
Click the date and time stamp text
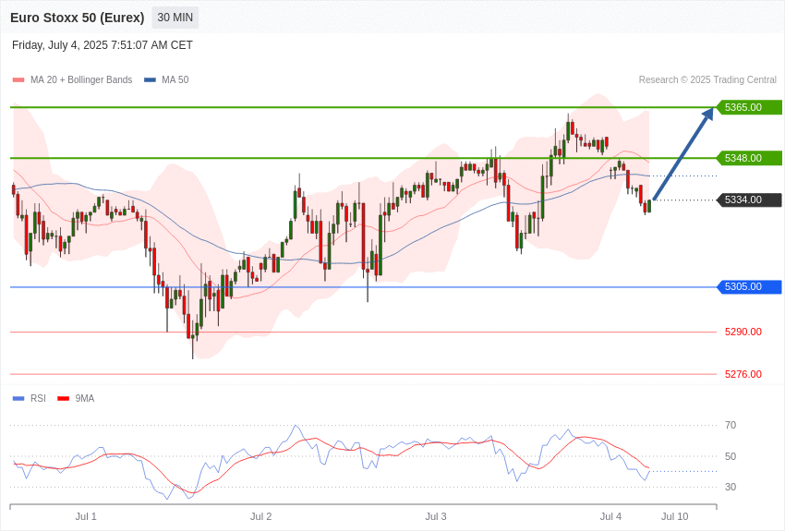(103, 45)
